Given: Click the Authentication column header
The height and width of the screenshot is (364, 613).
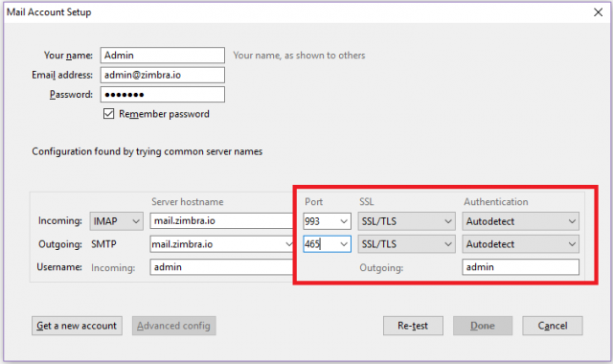Looking at the screenshot, I should 496,202.
